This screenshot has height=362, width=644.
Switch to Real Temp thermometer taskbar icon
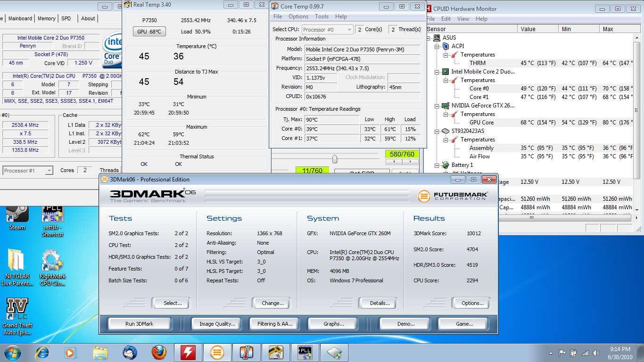tap(246, 352)
